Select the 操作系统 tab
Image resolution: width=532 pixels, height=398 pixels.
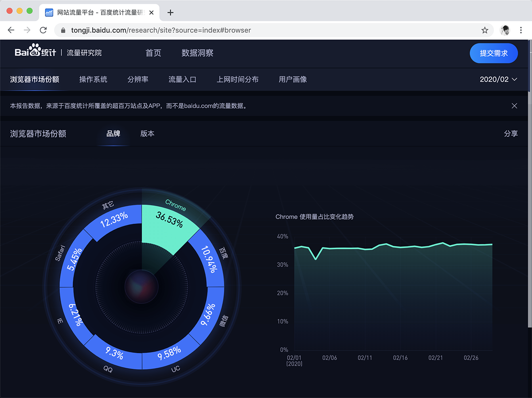pos(93,79)
